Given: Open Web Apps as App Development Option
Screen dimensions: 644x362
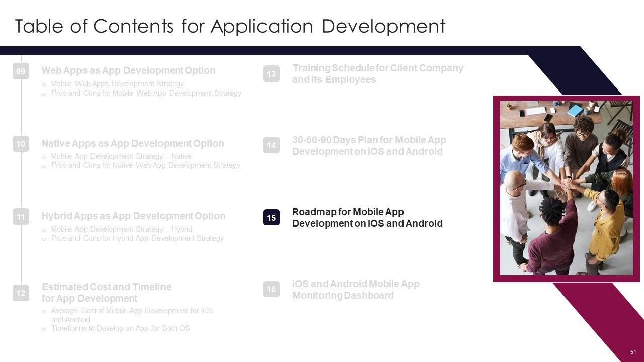Looking at the screenshot, I should coord(128,71).
